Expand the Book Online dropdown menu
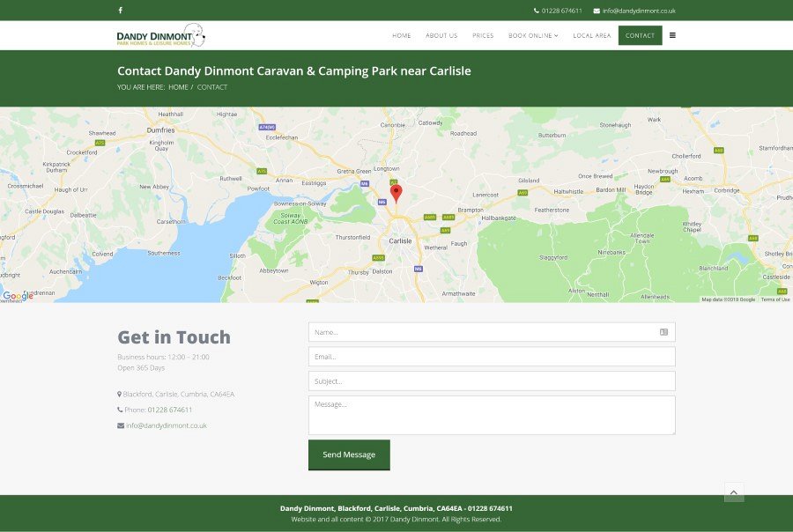Screen dimensions: 793x532 tap(533, 35)
